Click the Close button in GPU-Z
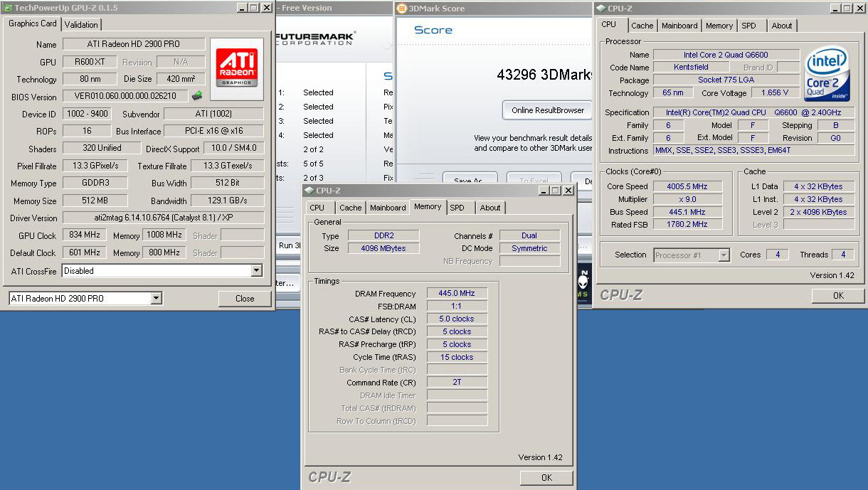Screen dimensions: 868x490 click(x=245, y=299)
